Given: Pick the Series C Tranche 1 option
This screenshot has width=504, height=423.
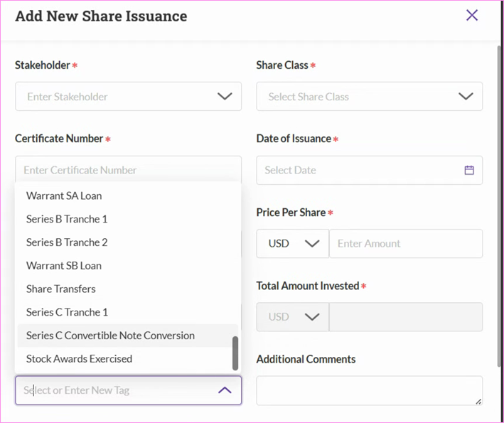Looking at the screenshot, I should tap(128, 312).
